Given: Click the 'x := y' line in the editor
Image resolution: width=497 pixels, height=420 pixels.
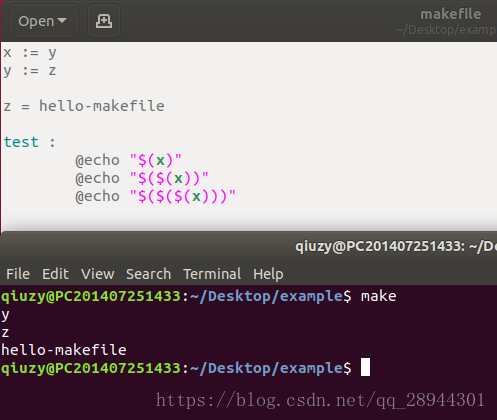Looking at the screenshot, I should pos(30,53).
